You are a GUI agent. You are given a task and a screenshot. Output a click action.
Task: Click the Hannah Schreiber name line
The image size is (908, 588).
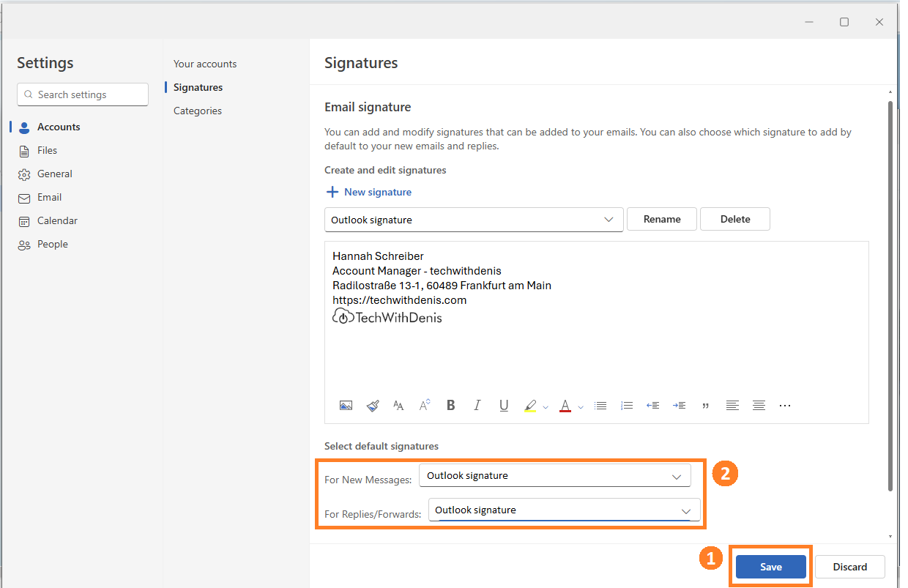378,256
